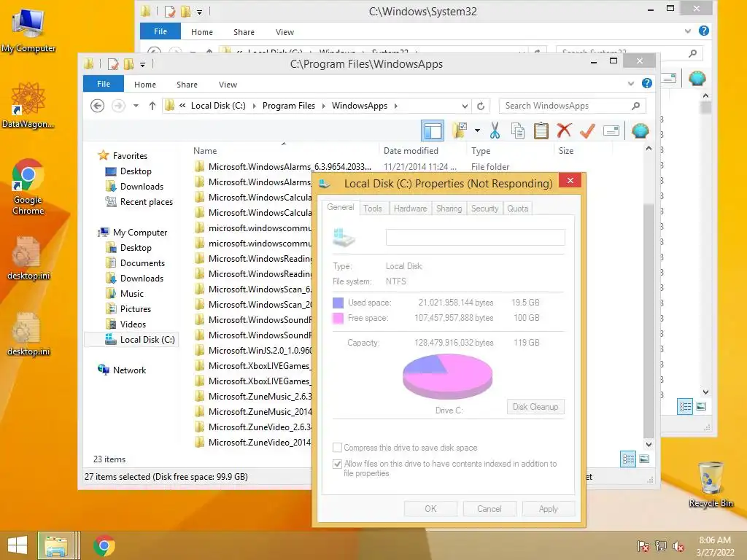Image resolution: width=747 pixels, height=560 pixels.
Task: Sort by Date modified column header
Action: coord(411,151)
